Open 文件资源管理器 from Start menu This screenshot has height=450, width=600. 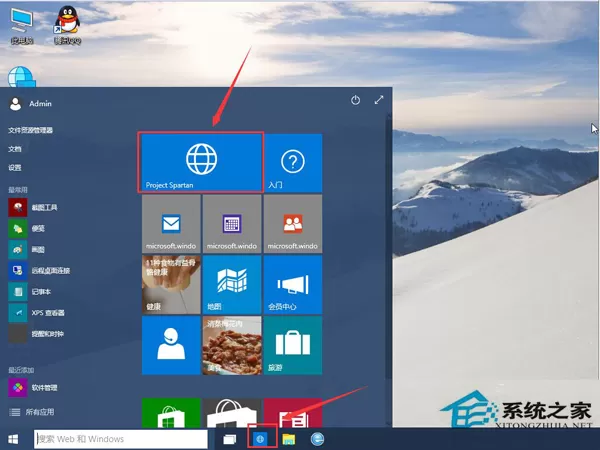click(31, 130)
